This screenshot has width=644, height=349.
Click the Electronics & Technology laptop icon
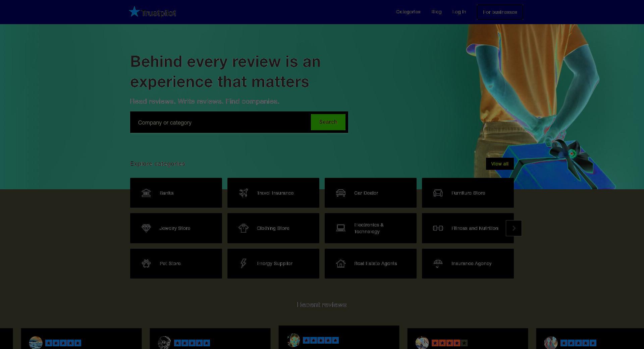coord(341,228)
